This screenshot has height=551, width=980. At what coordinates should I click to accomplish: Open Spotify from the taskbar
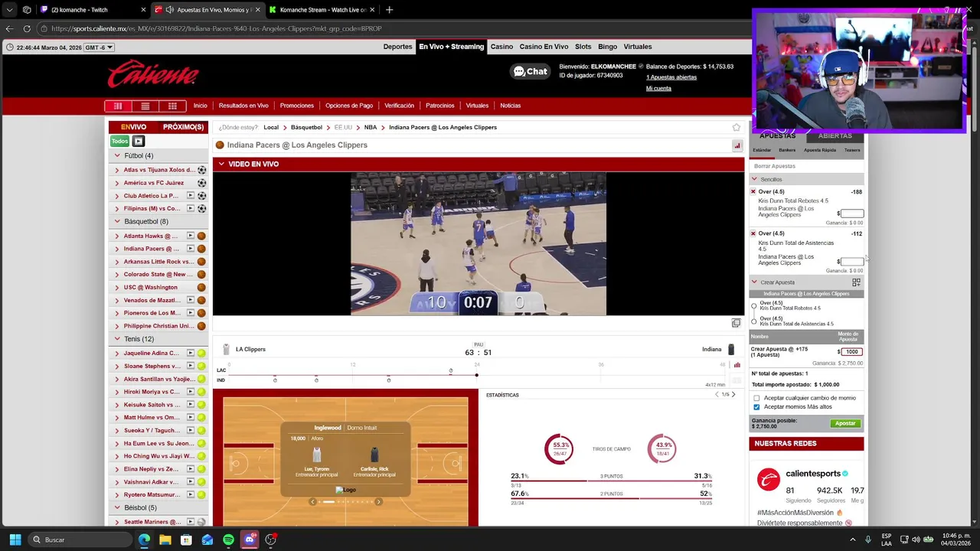[228, 540]
